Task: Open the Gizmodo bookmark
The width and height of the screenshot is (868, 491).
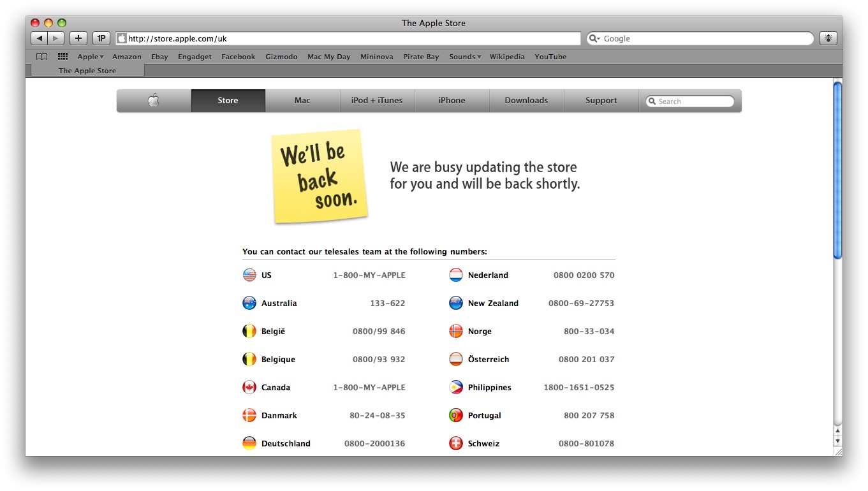Action: click(x=281, y=57)
